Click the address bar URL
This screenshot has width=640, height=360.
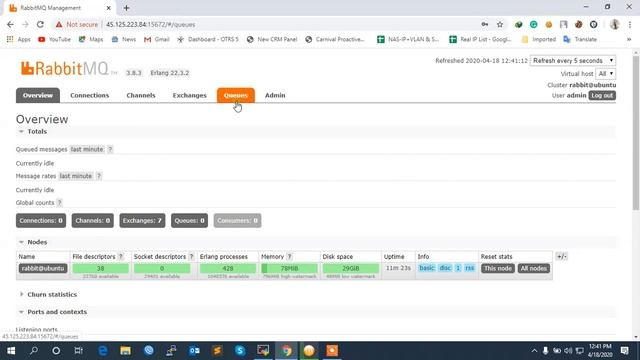point(151,24)
